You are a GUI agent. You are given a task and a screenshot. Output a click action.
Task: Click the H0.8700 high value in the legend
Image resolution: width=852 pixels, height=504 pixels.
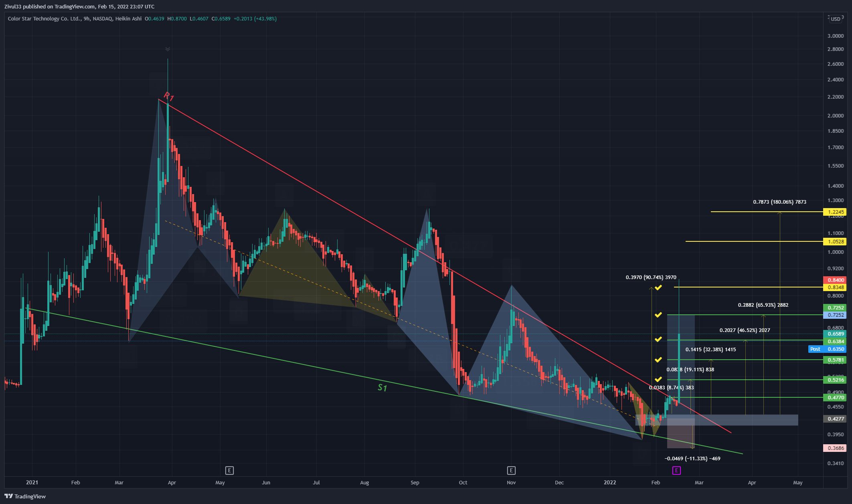[177, 19]
